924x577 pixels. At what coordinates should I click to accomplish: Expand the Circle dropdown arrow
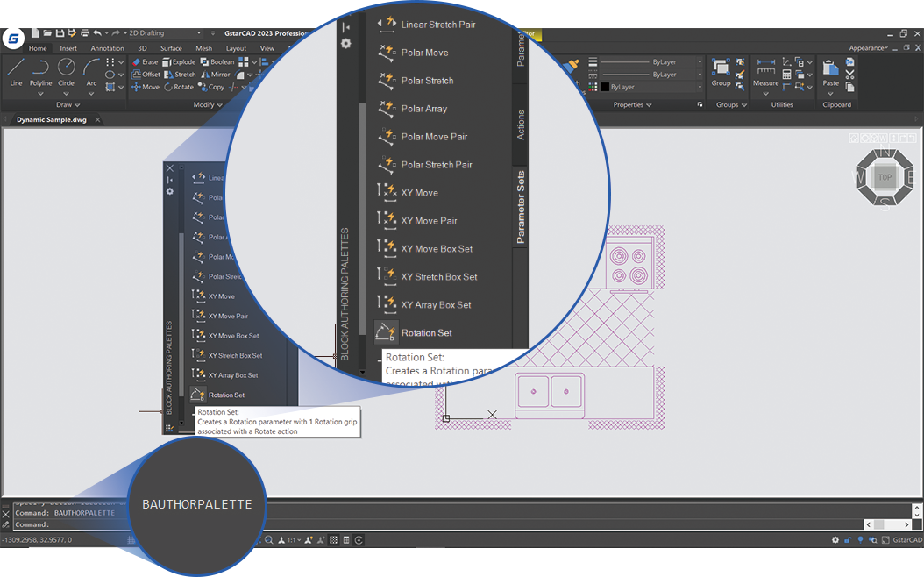pyautogui.click(x=66, y=94)
